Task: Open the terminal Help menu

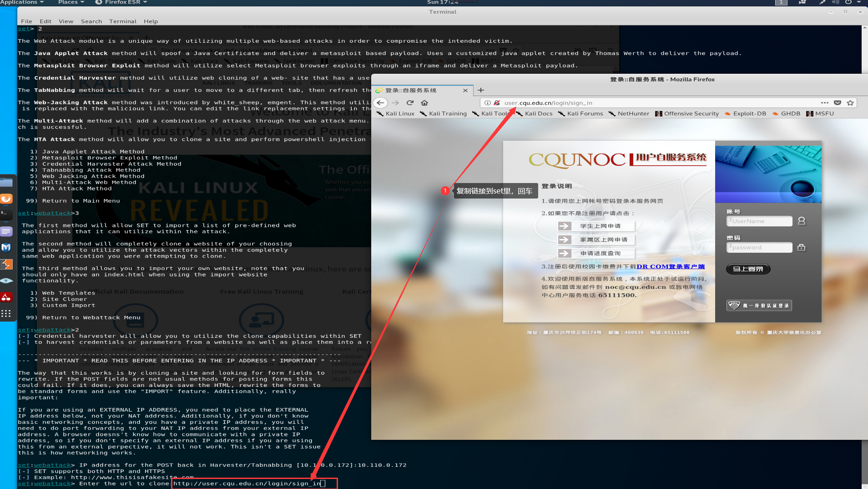Action: tap(151, 21)
